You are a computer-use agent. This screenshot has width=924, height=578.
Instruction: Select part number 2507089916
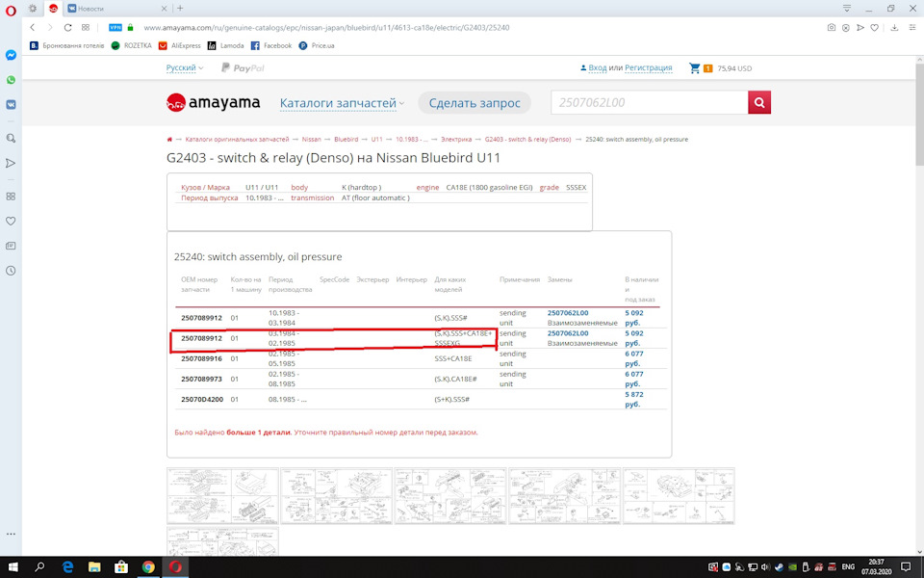click(x=201, y=358)
